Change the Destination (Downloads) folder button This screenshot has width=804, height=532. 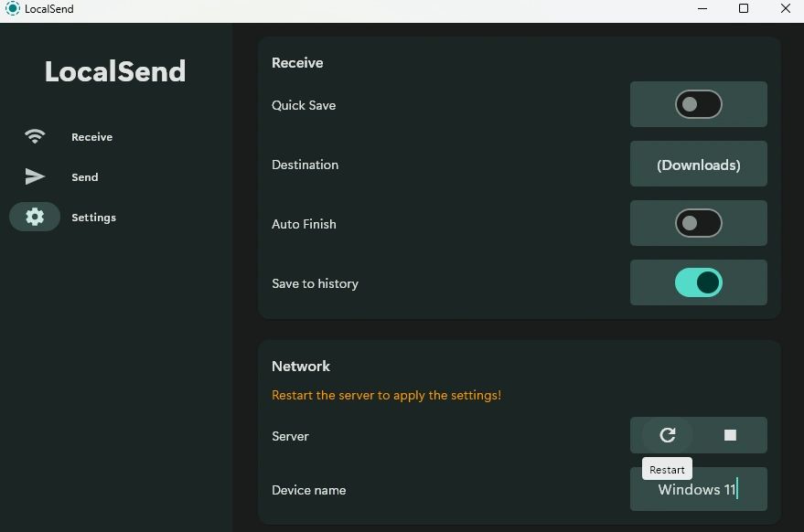[x=699, y=165]
